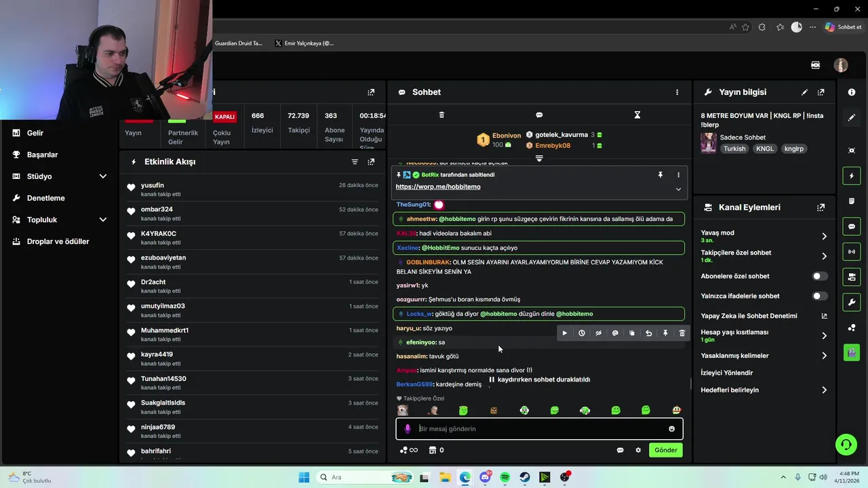Click the KNGL tag in stream info
Screen dimensions: 868x488
(765, 148)
